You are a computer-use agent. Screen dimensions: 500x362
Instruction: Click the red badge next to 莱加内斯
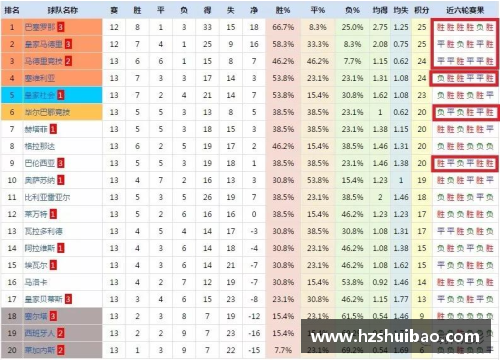(x=60, y=350)
